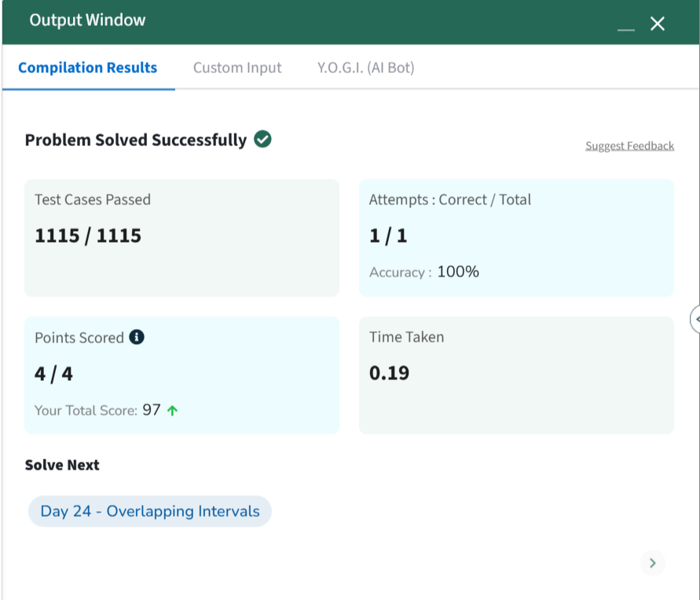Viewport: 700px width, 600px height.
Task: Select the total score 97 value
Action: click(152, 410)
